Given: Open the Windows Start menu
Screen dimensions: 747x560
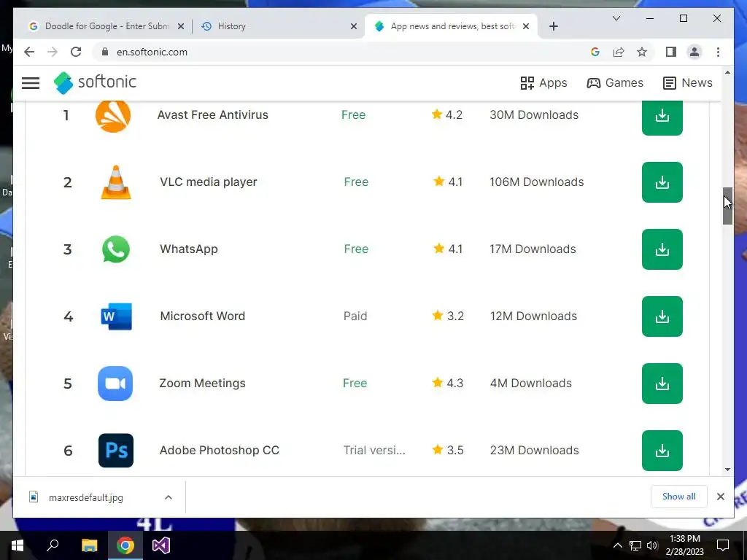Looking at the screenshot, I should 18,545.
